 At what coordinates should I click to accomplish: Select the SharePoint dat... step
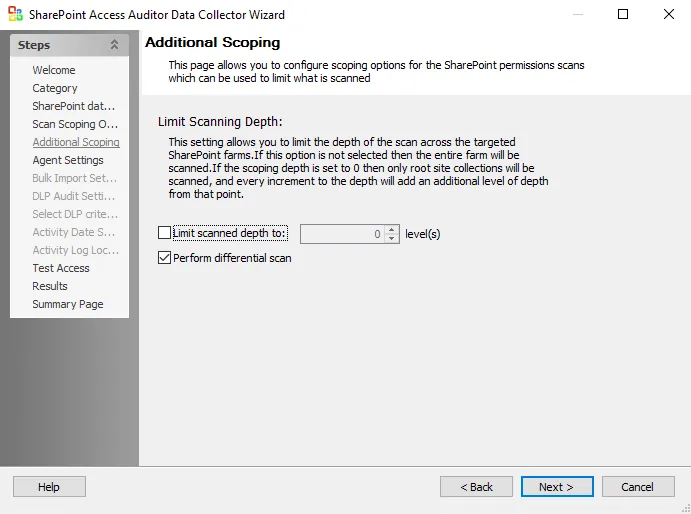(x=74, y=106)
